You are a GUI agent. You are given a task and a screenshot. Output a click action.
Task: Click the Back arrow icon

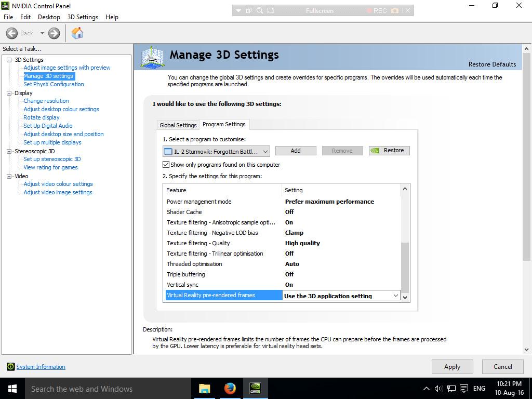[12, 33]
